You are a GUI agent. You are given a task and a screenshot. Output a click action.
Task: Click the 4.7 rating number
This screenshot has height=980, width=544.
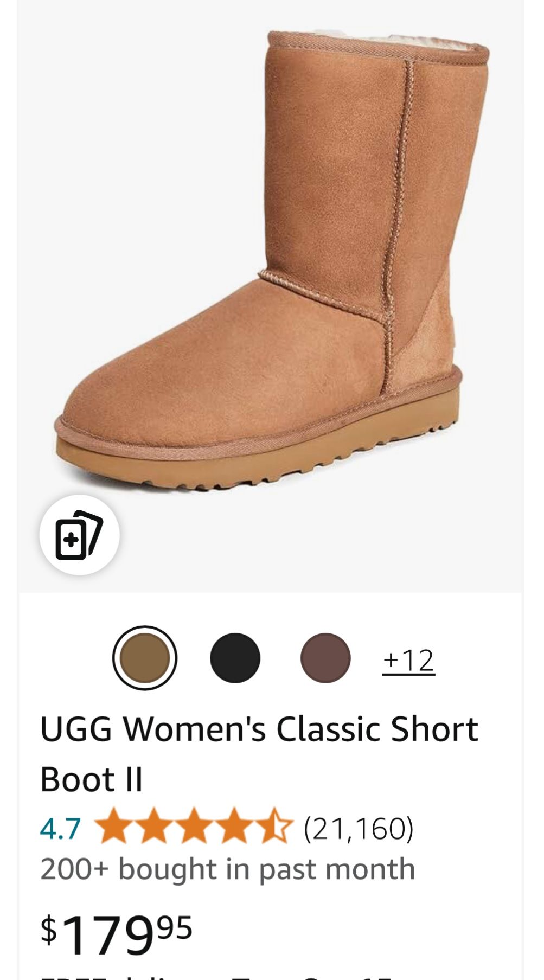pyautogui.click(x=61, y=829)
